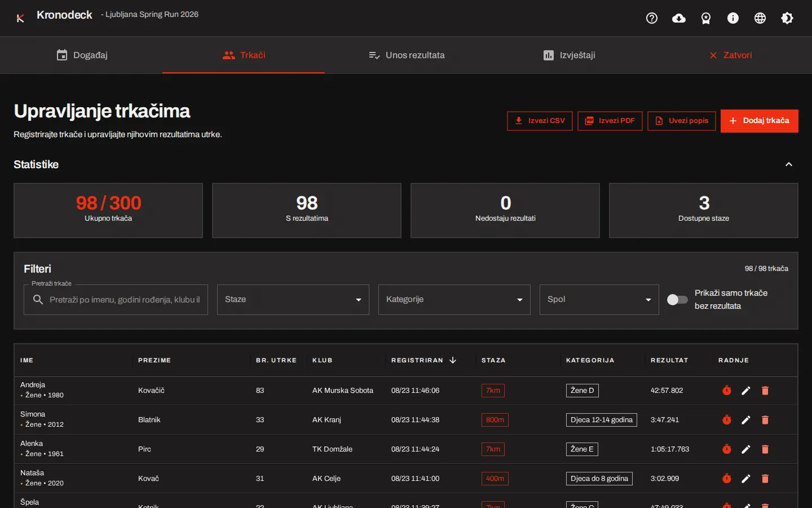Click Izvezi CSV button

coord(540,121)
